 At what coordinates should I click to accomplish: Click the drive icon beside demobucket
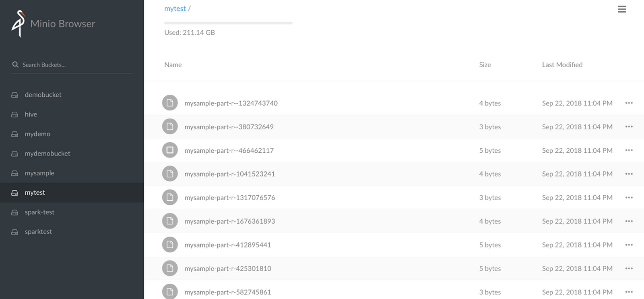[15, 95]
